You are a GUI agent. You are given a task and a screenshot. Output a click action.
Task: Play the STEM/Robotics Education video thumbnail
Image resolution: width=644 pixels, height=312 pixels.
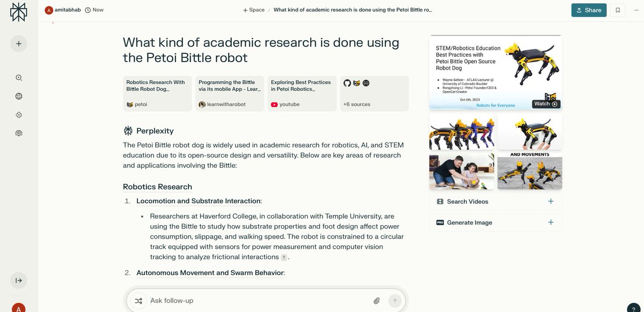[495, 73]
